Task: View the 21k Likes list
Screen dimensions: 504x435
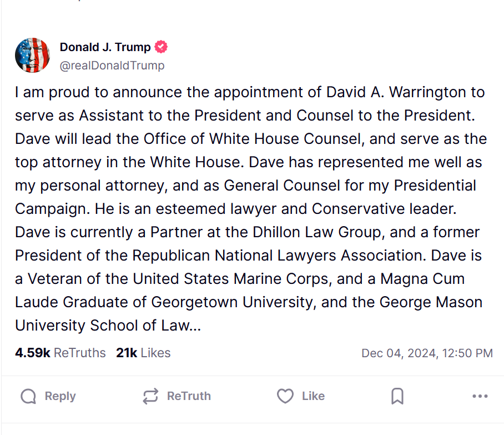Action: coord(143,353)
